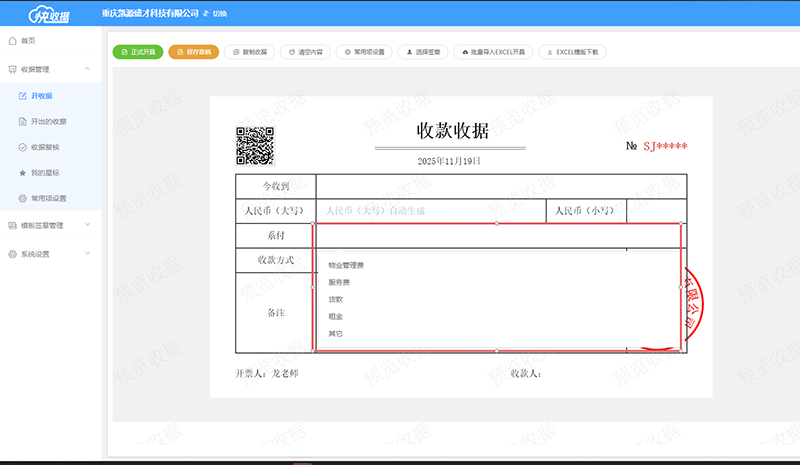Click 清空内容 to clear the form
Image resolution: width=800 pixels, height=465 pixels.
305,51
